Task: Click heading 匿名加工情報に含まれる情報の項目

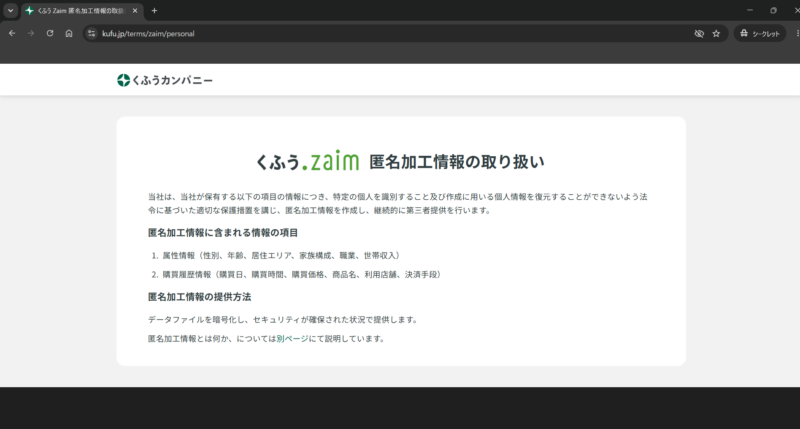Action: (x=223, y=233)
